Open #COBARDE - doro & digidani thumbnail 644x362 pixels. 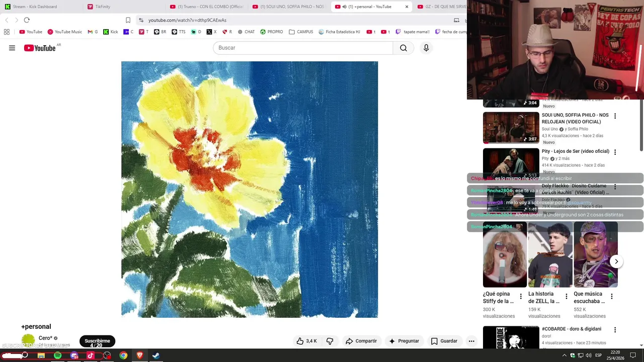click(x=511, y=337)
